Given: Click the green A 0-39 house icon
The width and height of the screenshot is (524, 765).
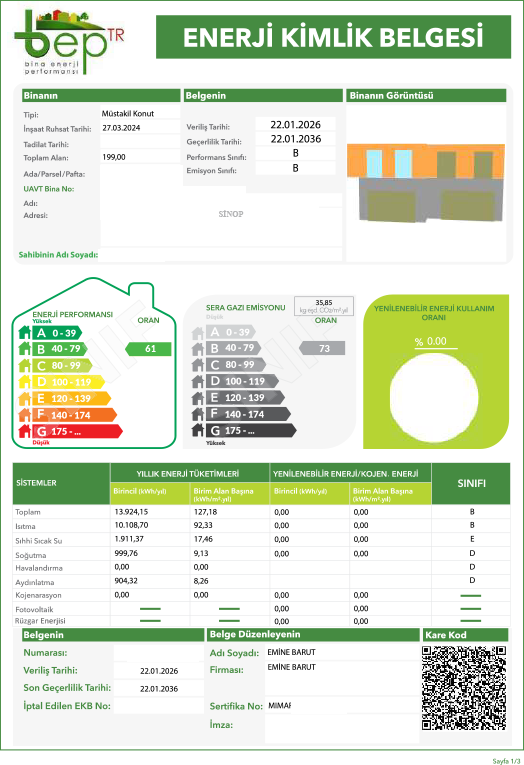Looking at the screenshot, I should pyautogui.click(x=24, y=333).
